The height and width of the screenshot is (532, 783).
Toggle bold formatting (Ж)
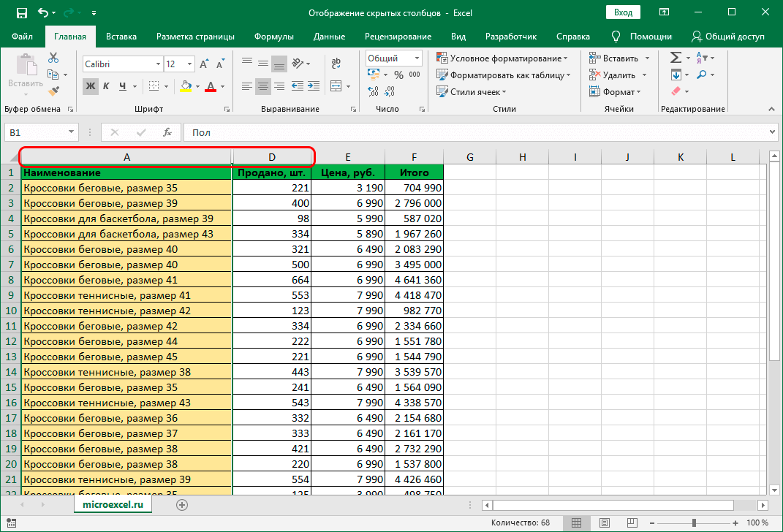click(90, 86)
